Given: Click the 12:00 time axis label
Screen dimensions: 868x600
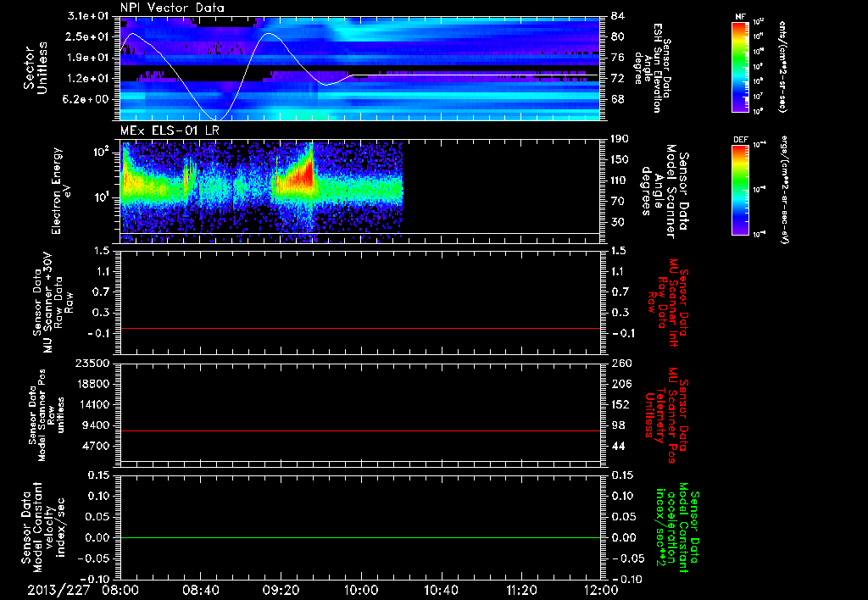Looking at the screenshot, I should pyautogui.click(x=601, y=590).
